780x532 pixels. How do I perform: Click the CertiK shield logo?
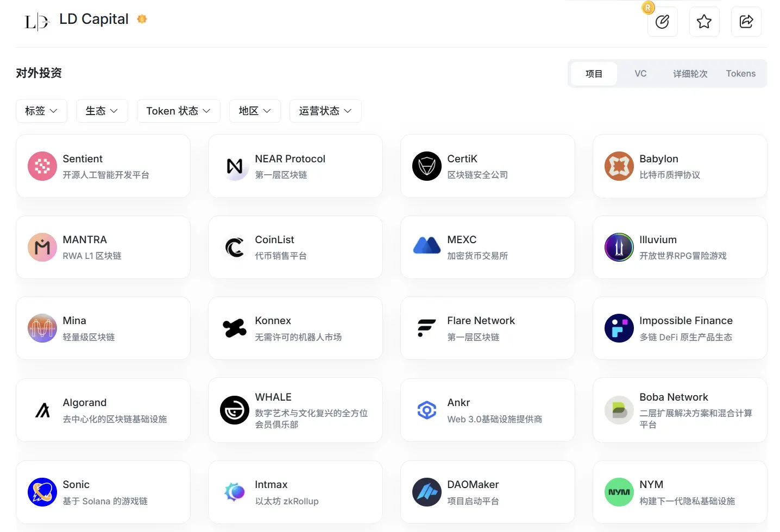(x=427, y=166)
